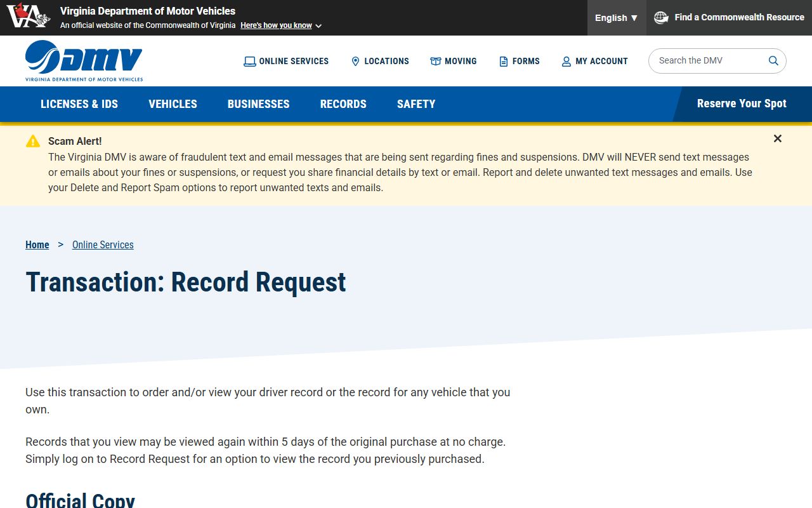Open the Vehicles menu
The width and height of the screenshot is (812, 508).
coord(173,104)
